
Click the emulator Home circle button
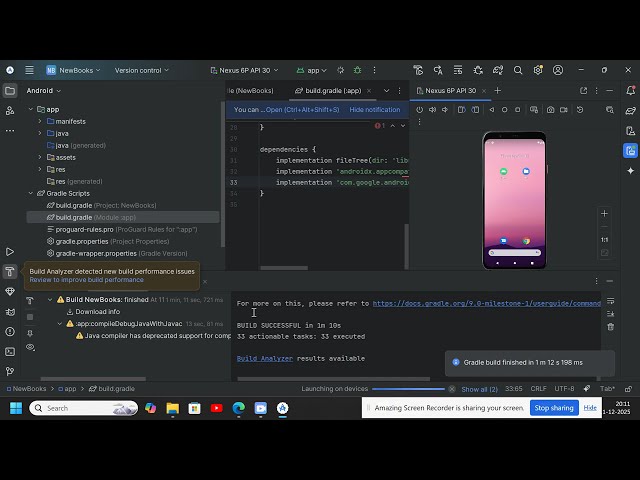pos(504,110)
